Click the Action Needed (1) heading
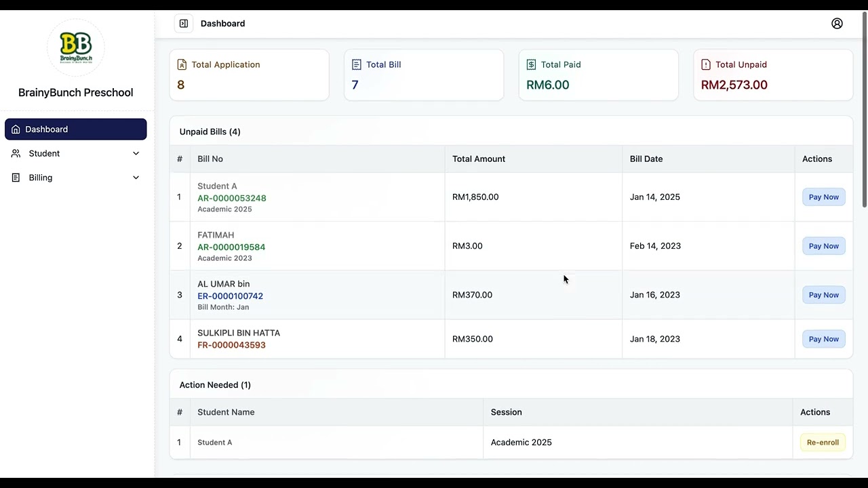Screen dimensions: 868x488 tap(215, 385)
